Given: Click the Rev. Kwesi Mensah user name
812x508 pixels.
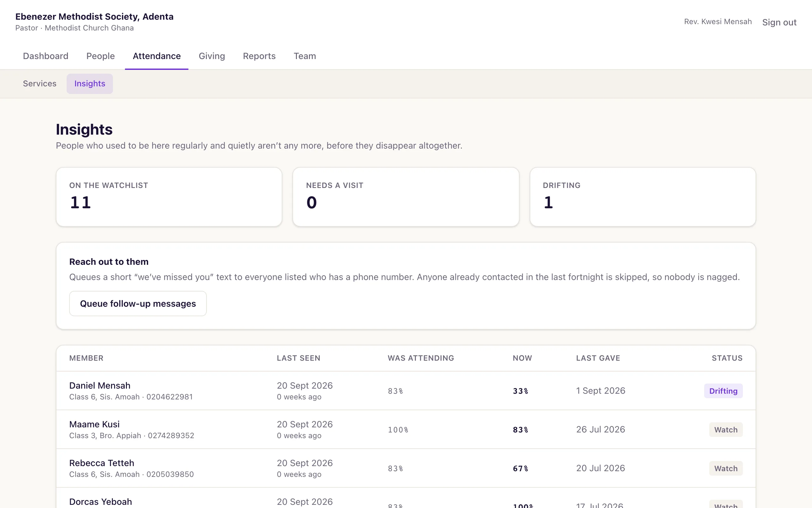Looking at the screenshot, I should pos(718,22).
